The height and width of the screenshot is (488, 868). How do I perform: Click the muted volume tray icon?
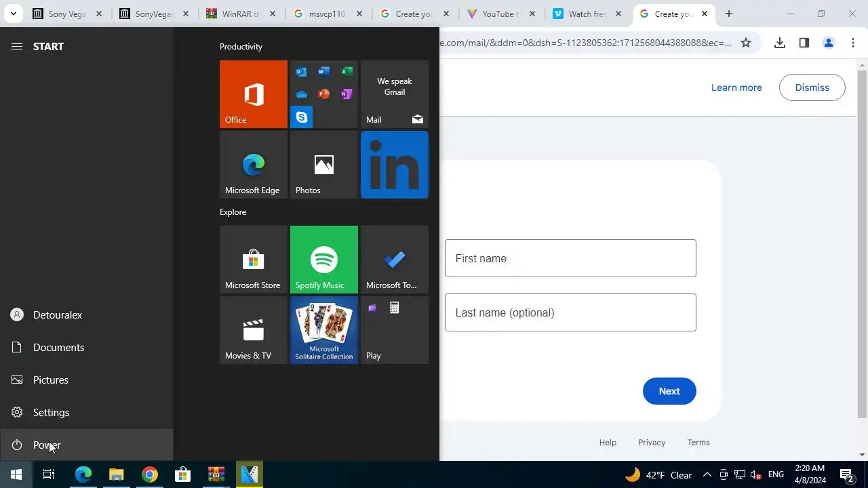click(756, 475)
